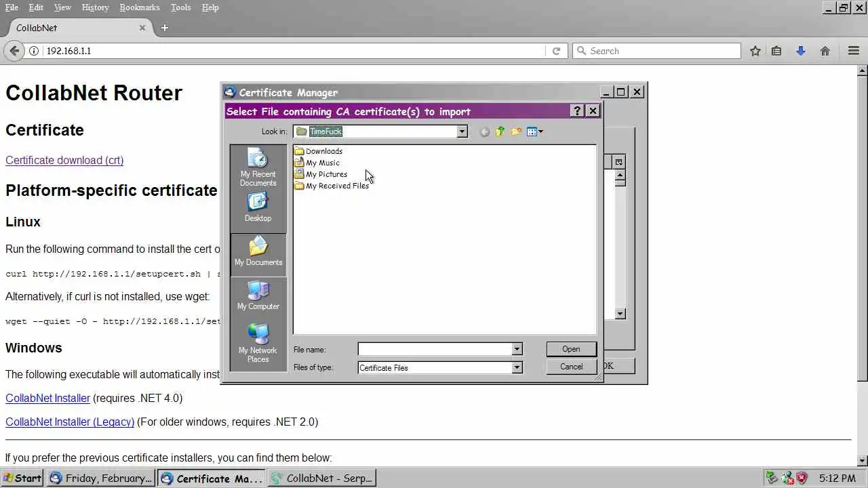This screenshot has height=488, width=868.
Task: Show bookmarks list icon in browser toolbar
Action: [x=776, y=51]
